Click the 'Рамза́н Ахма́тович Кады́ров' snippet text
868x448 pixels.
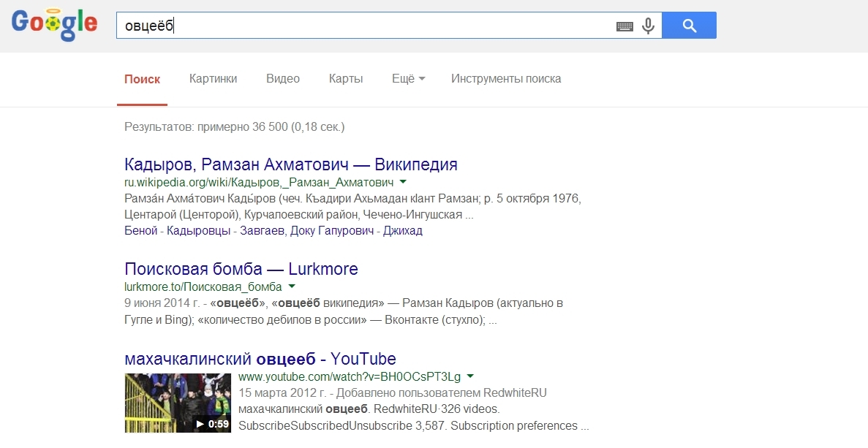pos(200,199)
